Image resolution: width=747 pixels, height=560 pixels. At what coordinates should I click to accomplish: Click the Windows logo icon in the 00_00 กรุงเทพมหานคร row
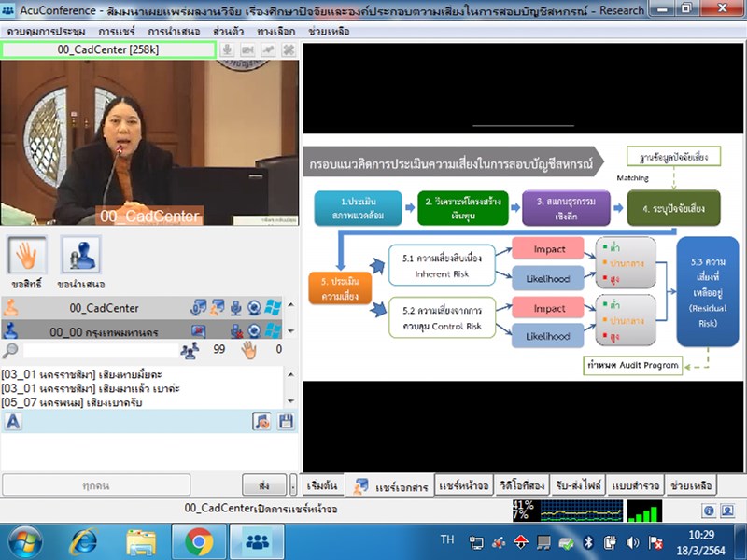(x=273, y=330)
